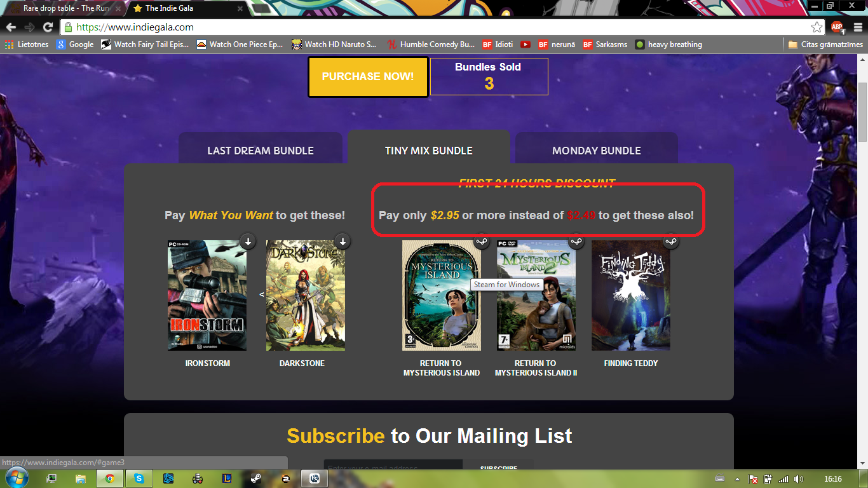Open Citas grāmatzīmes bookmarks folder

pyautogui.click(x=825, y=44)
